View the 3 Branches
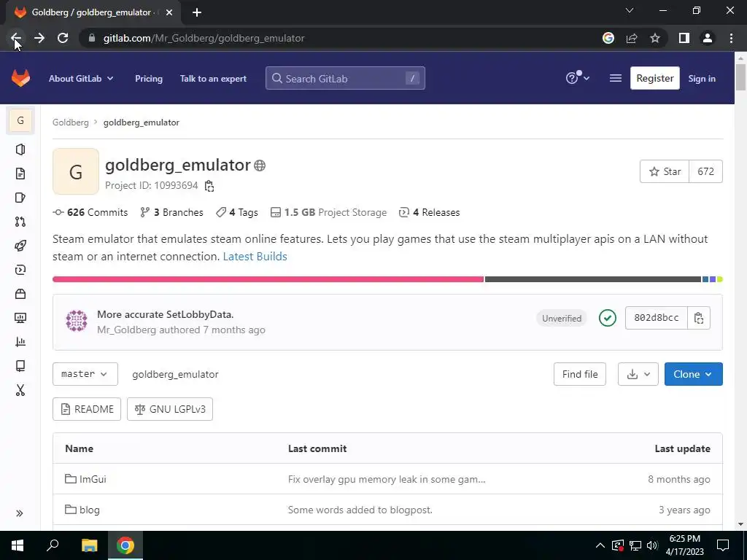The image size is (747, 560). pyautogui.click(x=172, y=212)
